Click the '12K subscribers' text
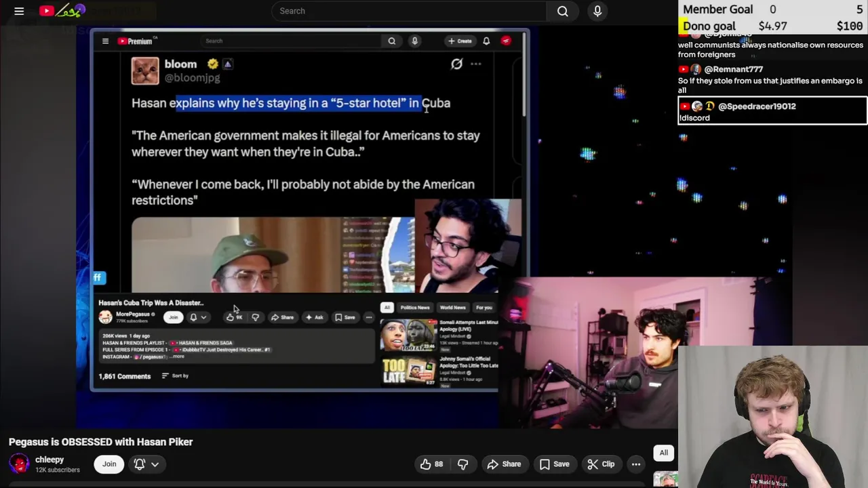Image resolution: width=868 pixels, height=488 pixels. (58, 470)
